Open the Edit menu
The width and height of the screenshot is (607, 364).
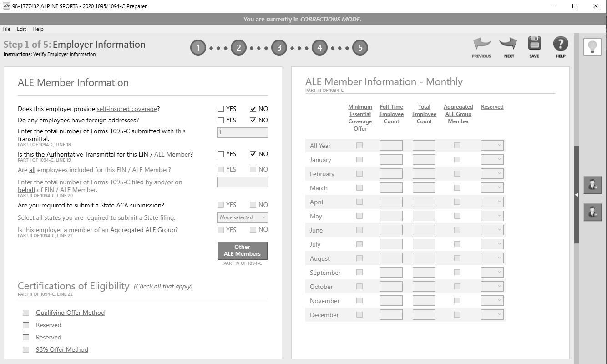21,29
